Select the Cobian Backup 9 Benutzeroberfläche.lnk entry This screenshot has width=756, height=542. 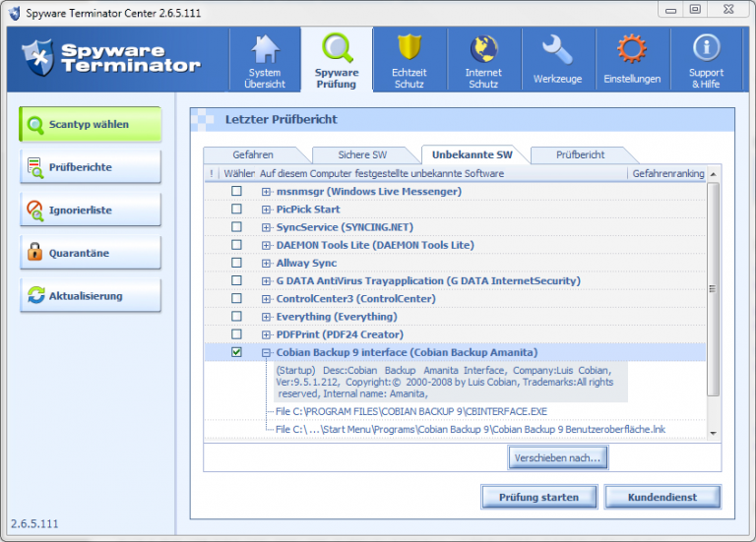tap(471, 429)
